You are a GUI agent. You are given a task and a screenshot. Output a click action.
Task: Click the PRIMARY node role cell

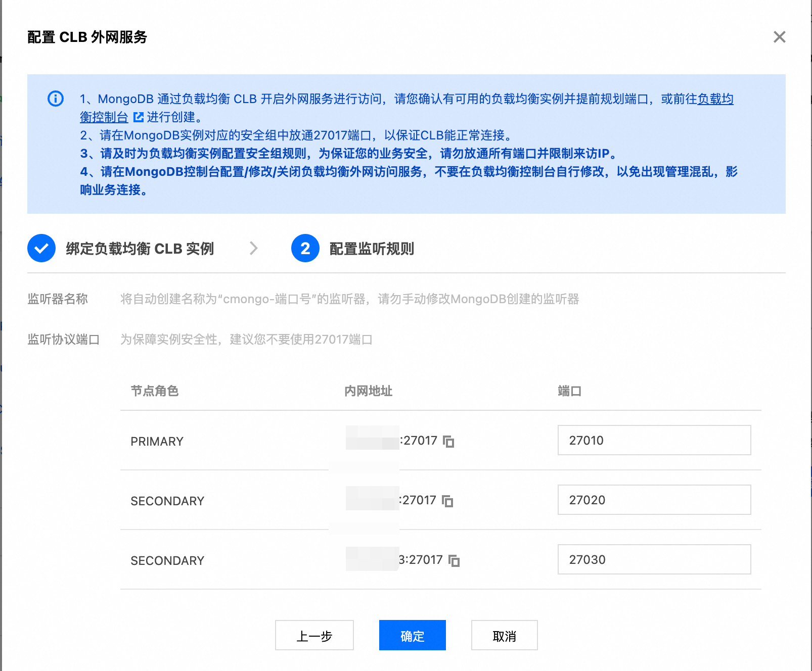click(157, 442)
